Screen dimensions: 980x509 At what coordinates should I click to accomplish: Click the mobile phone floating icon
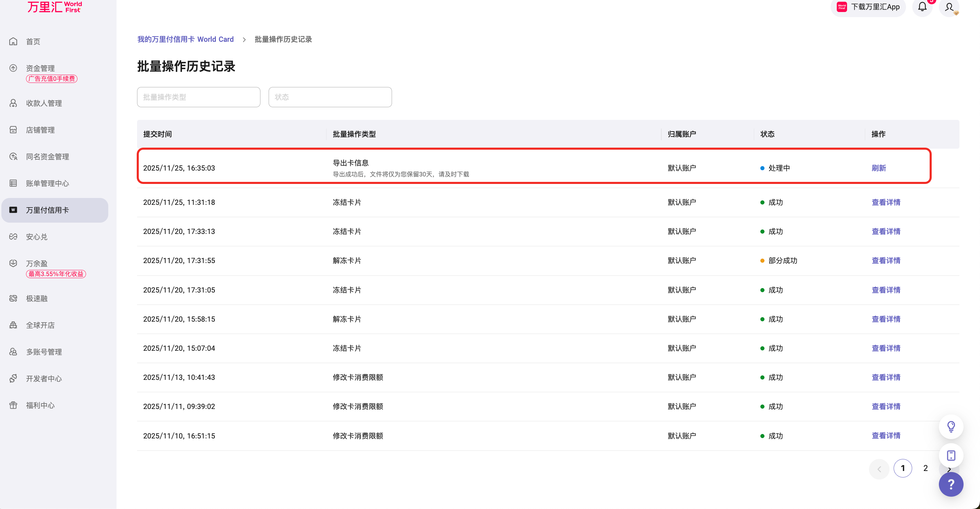click(951, 455)
